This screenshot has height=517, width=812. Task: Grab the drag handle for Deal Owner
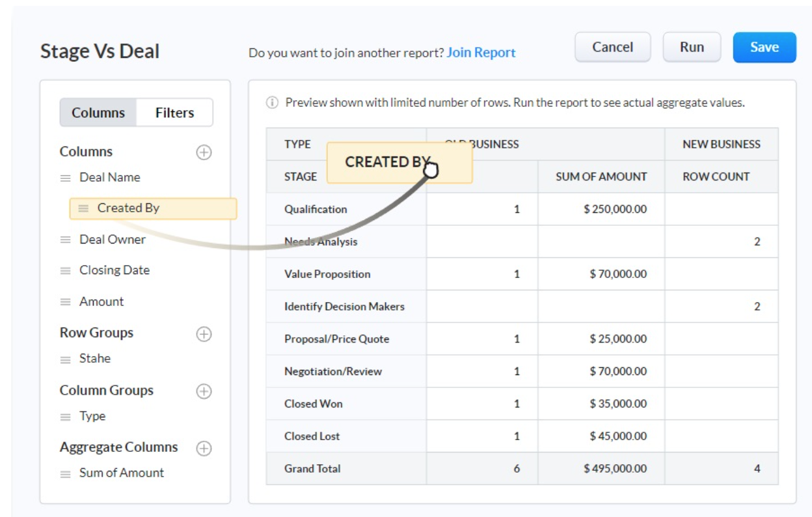[66, 240]
